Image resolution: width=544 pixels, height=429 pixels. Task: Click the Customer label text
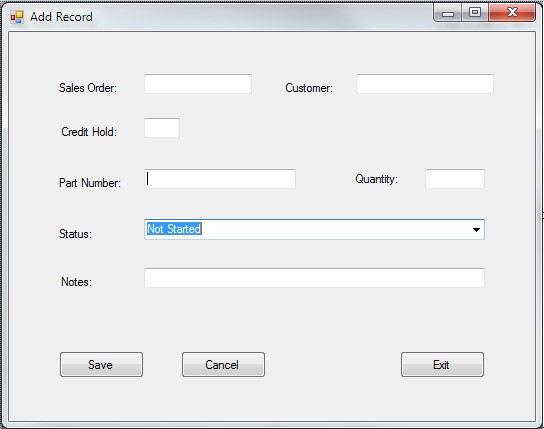coord(309,88)
